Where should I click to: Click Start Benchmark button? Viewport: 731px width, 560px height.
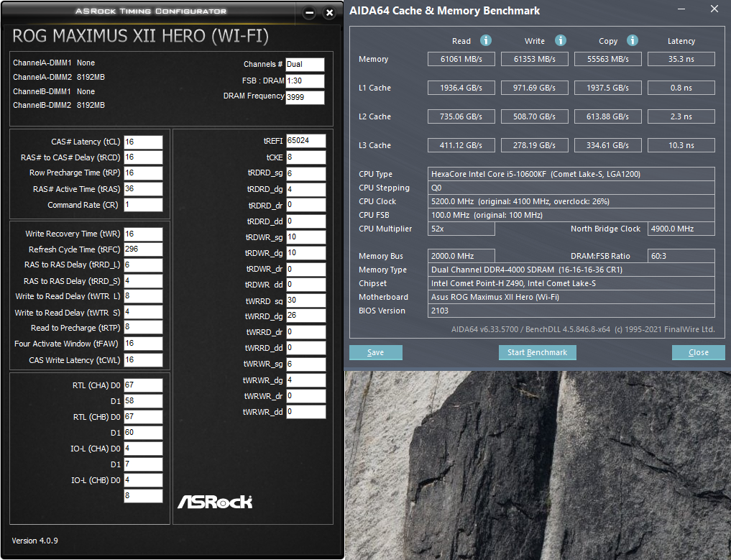click(538, 352)
